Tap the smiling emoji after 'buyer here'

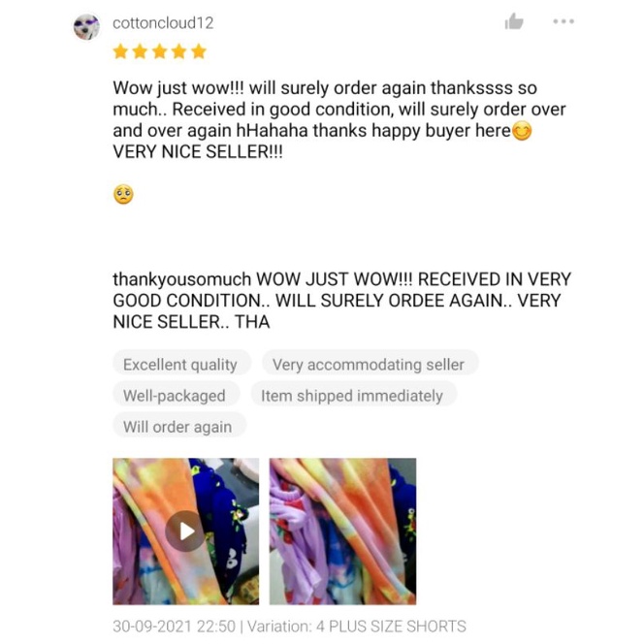coord(522,132)
